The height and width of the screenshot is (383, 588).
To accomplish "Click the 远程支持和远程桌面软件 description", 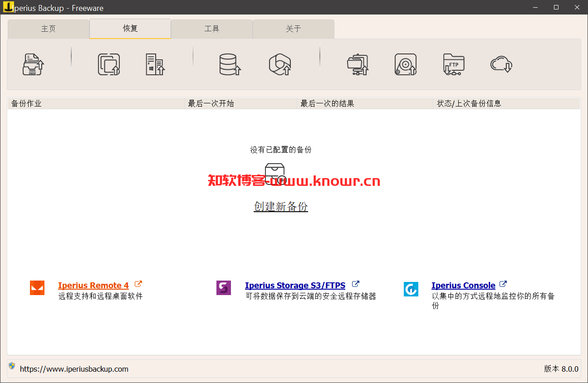I will tap(101, 296).
